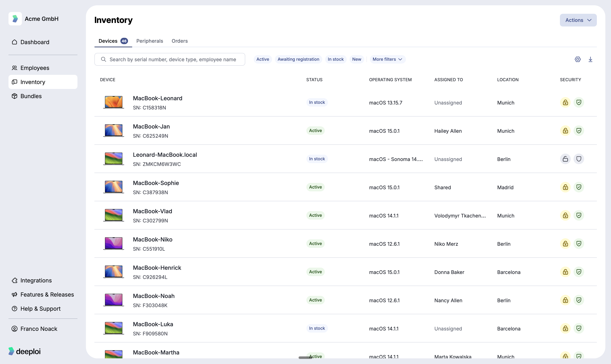Open the Integrations page
This screenshot has height=364, width=611.
click(36, 280)
